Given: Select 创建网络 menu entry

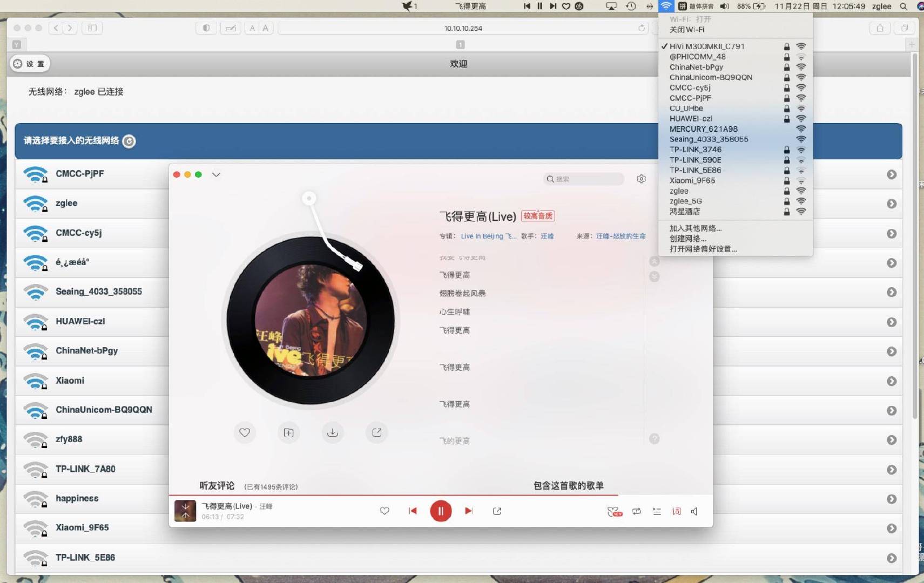Looking at the screenshot, I should 736,239.
